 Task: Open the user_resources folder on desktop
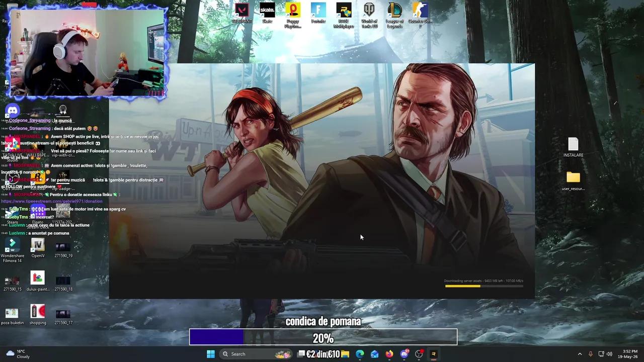573,182
